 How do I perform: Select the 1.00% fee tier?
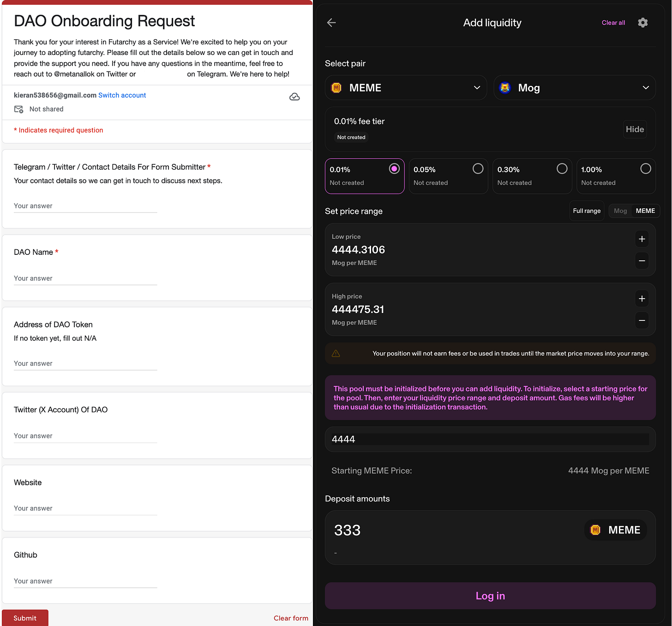(x=616, y=176)
